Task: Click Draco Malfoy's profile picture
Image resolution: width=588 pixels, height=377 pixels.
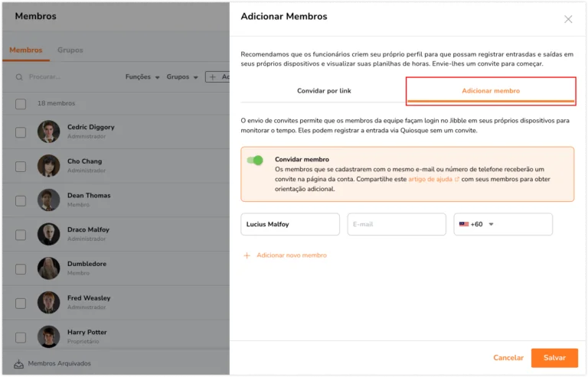Action: click(49, 234)
